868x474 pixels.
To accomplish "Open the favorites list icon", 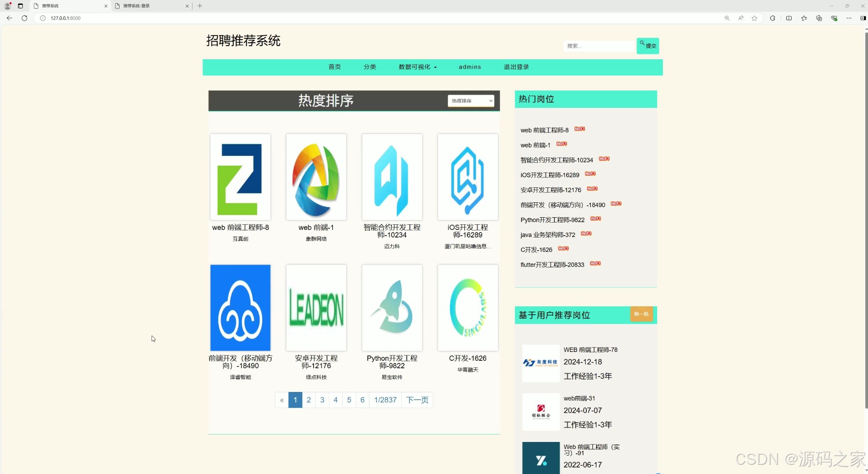I will click(804, 18).
